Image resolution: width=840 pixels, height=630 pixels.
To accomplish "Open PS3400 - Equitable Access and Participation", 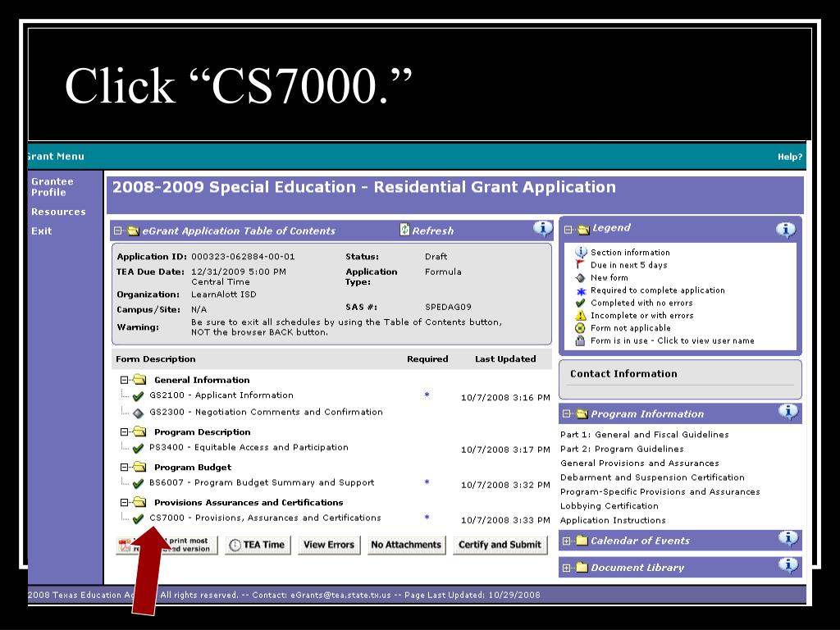I will coord(249,447).
